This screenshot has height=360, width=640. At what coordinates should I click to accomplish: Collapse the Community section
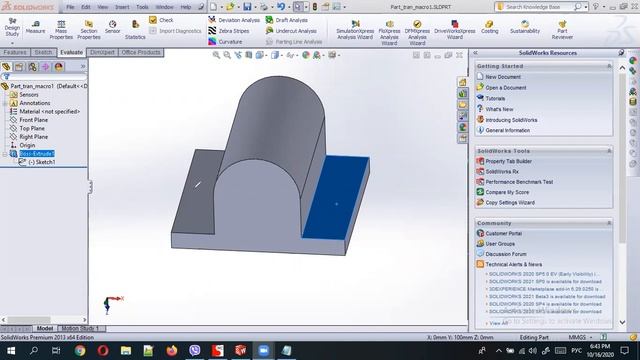(x=609, y=223)
